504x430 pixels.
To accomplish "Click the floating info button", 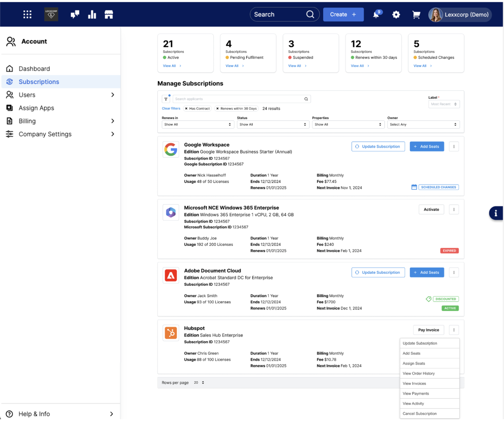I will (x=496, y=213).
